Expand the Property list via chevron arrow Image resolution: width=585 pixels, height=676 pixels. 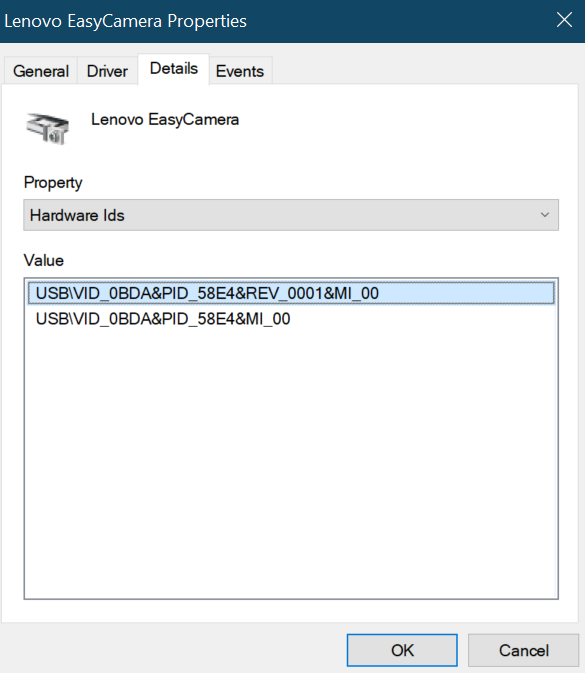(x=545, y=215)
